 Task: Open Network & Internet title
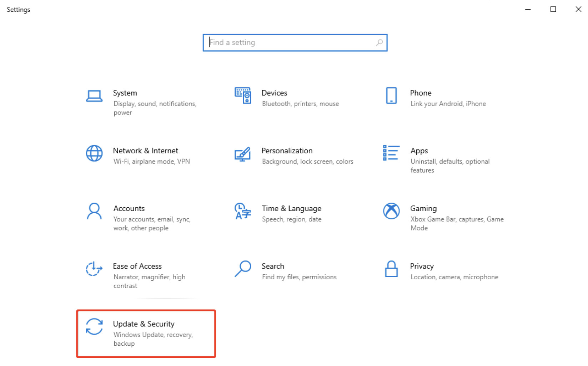(145, 151)
